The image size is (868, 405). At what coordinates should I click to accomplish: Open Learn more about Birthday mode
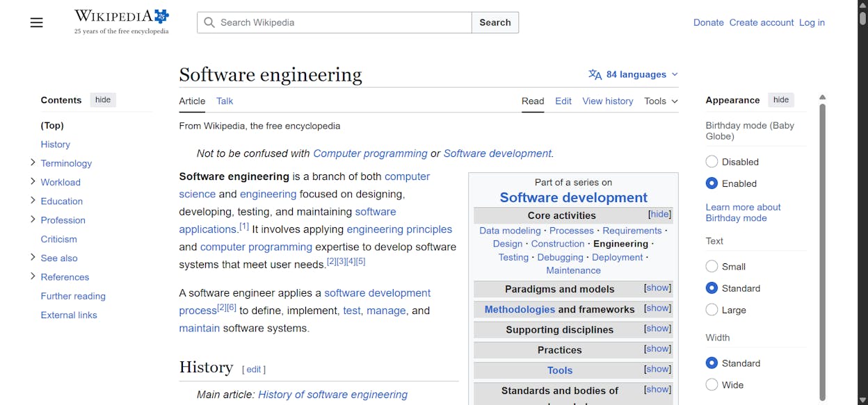743,213
